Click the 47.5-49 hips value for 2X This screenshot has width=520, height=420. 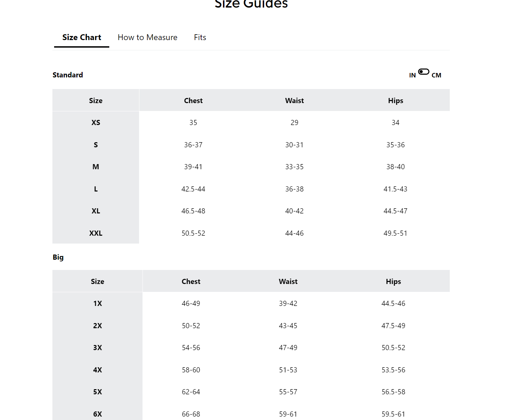(393, 326)
